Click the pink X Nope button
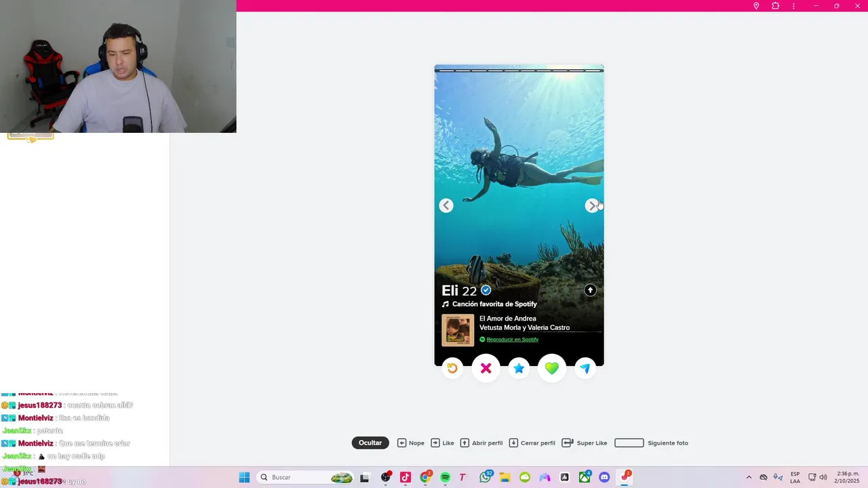The image size is (868, 488). tap(486, 368)
